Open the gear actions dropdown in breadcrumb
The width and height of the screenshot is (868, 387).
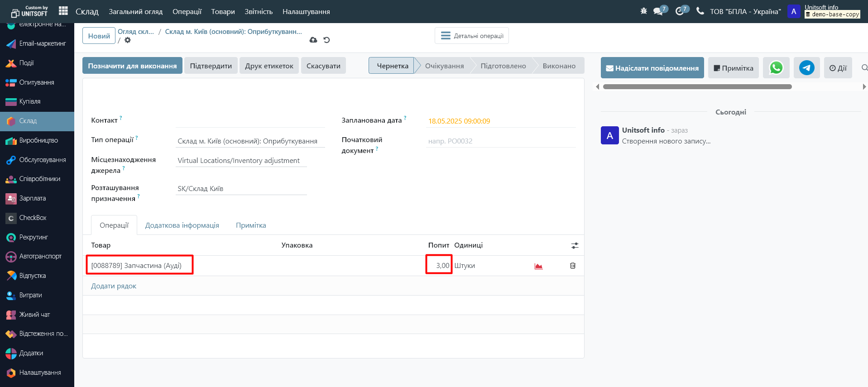pos(128,40)
